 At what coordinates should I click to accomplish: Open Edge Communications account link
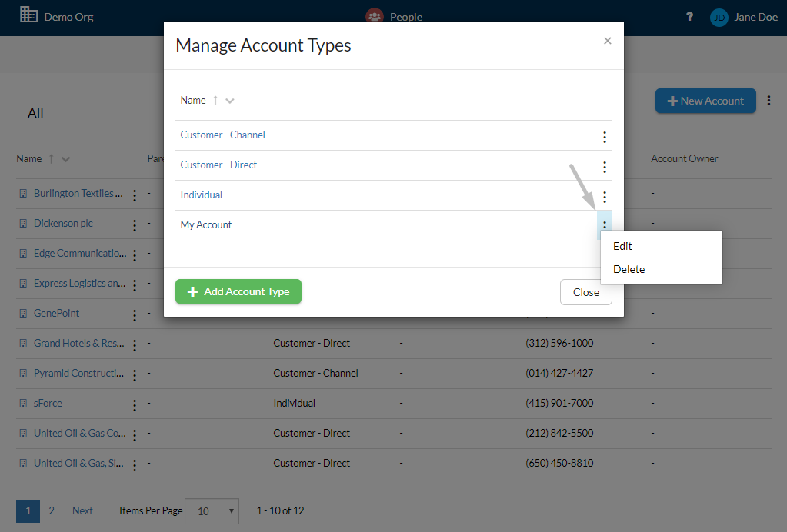80,253
